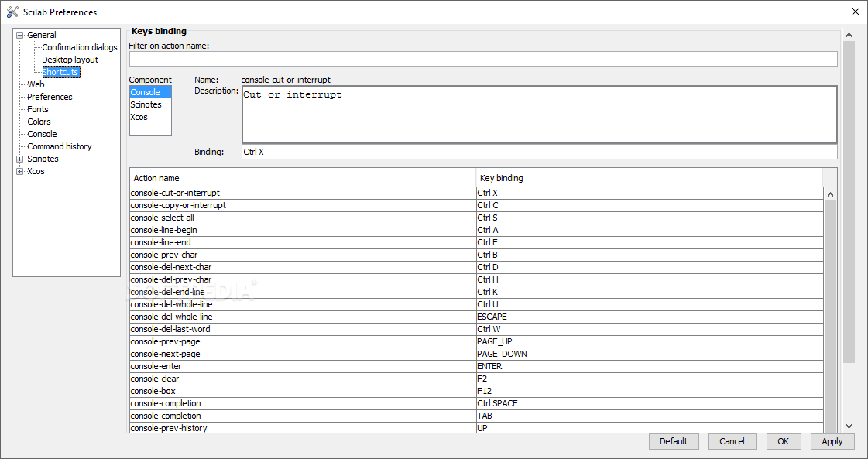
Task: Collapse the General tree node
Action: click(x=20, y=35)
